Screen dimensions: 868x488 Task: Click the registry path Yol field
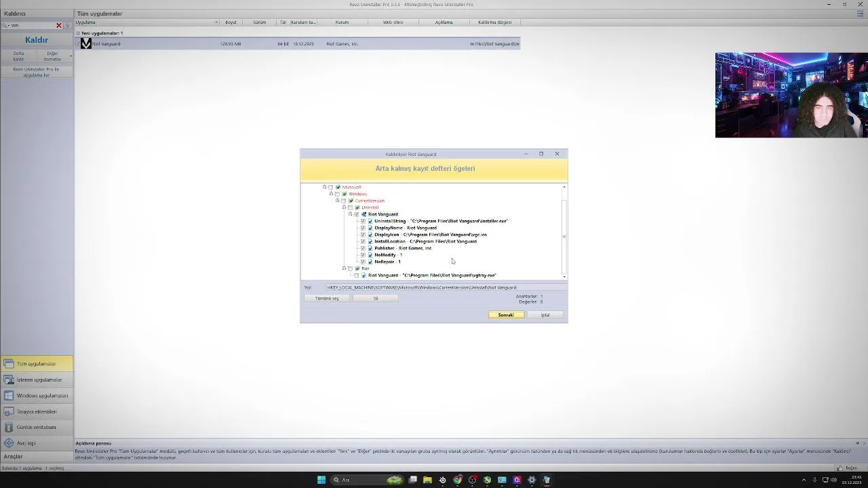pyautogui.click(x=446, y=287)
